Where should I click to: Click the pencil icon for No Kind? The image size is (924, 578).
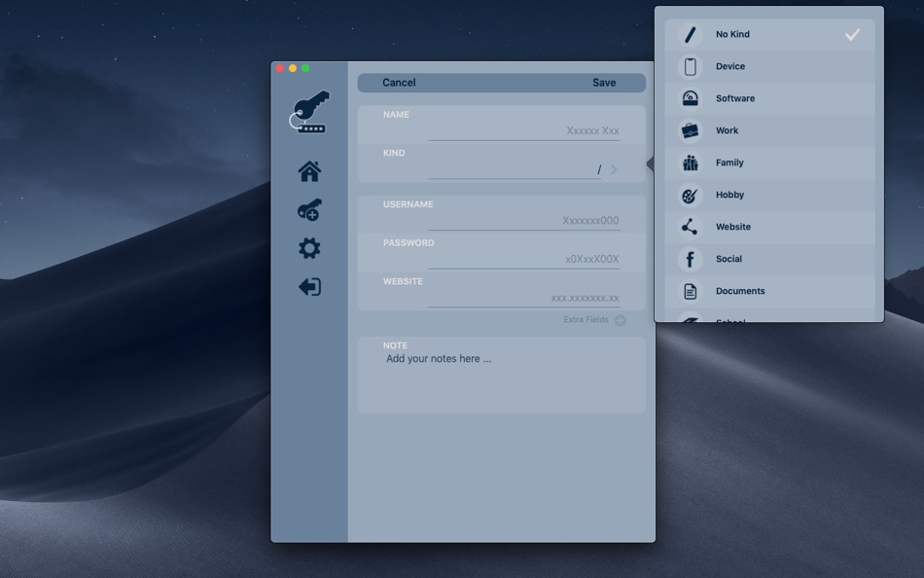690,34
